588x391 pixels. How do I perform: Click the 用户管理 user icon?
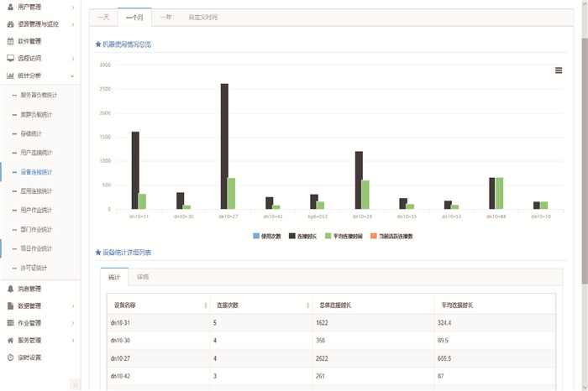[x=10, y=7]
